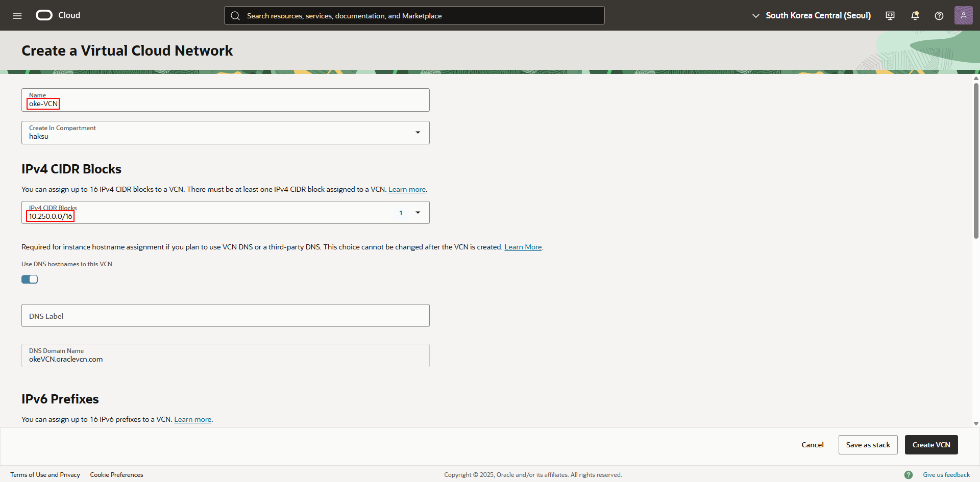Toggle Use DNS hostnames in this VCN
This screenshot has width=980, height=482.
[30, 279]
